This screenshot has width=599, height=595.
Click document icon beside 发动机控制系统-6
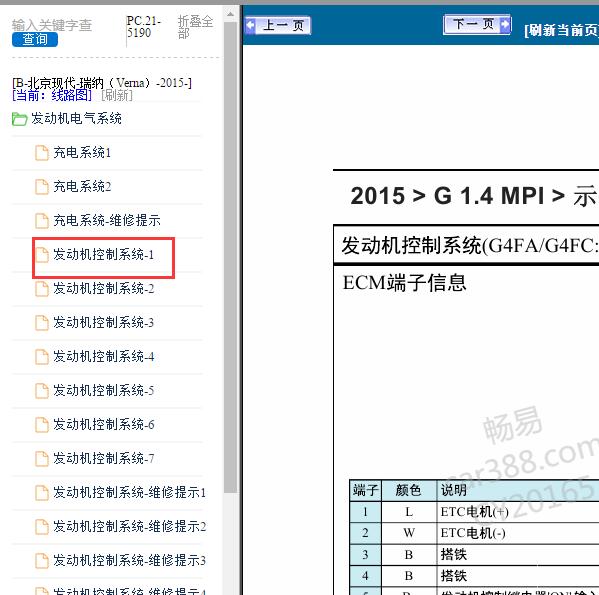[42, 425]
